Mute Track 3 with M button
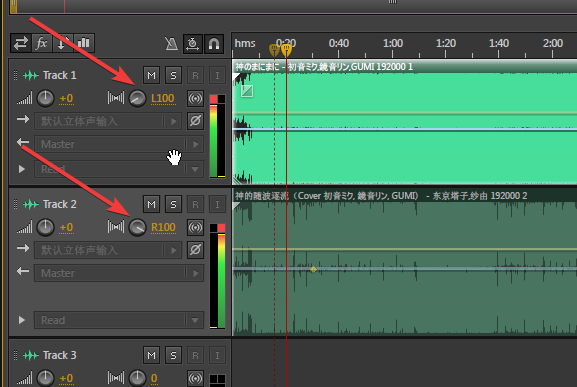577x387 pixels. tap(151, 355)
